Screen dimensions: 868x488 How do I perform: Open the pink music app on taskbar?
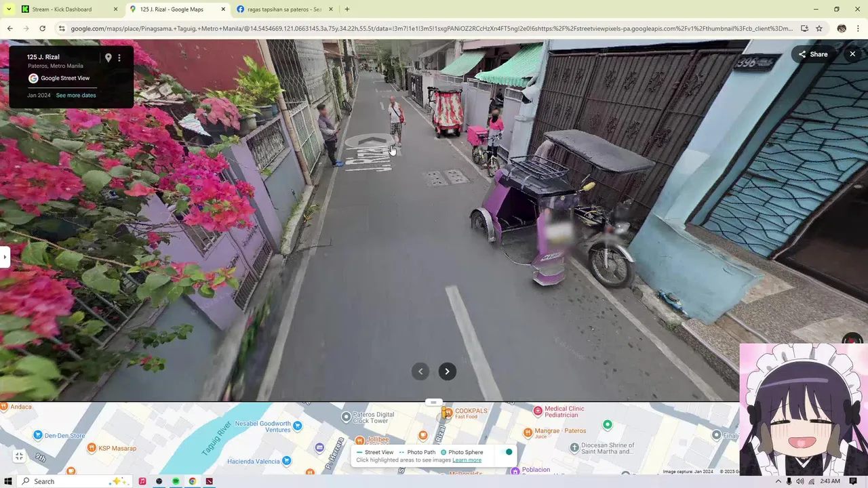click(x=142, y=481)
